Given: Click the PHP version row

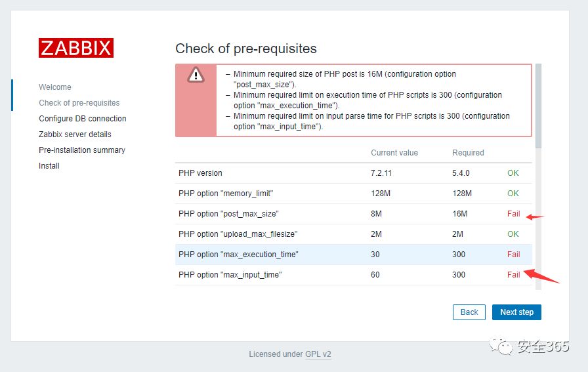Looking at the screenshot, I should (201, 173).
